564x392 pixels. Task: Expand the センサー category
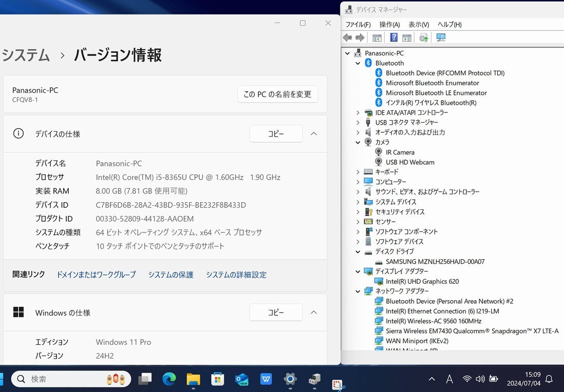(x=358, y=222)
